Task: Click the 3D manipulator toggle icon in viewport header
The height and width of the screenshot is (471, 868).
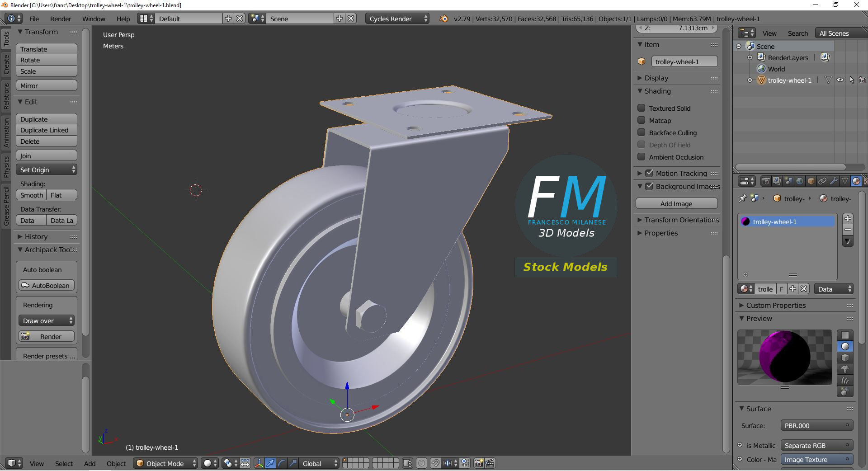Action: pyautogui.click(x=259, y=463)
